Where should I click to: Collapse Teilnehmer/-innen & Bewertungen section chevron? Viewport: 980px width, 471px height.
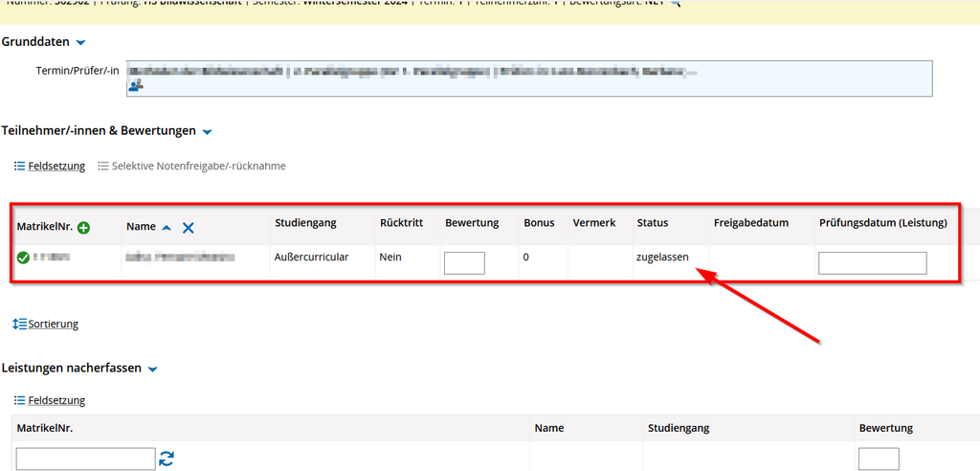pyautogui.click(x=208, y=132)
